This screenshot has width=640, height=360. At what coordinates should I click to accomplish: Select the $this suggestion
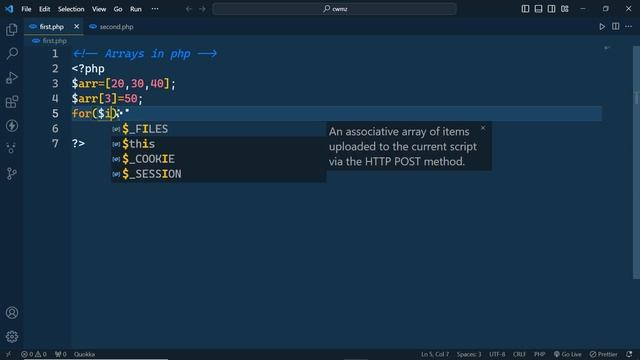(218, 144)
